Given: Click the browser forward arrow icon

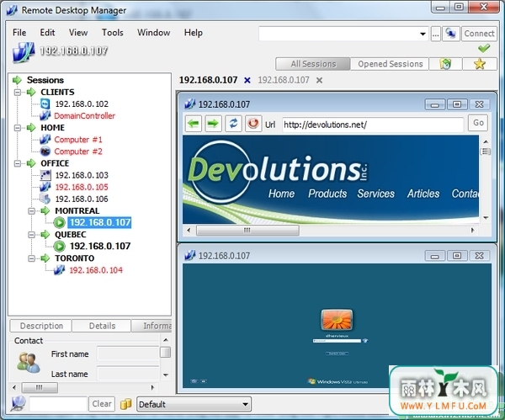Looking at the screenshot, I should click(x=213, y=124).
